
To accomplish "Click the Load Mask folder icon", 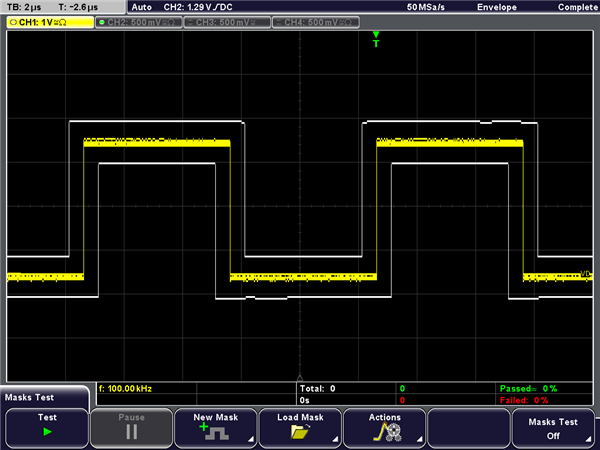I will point(299,433).
